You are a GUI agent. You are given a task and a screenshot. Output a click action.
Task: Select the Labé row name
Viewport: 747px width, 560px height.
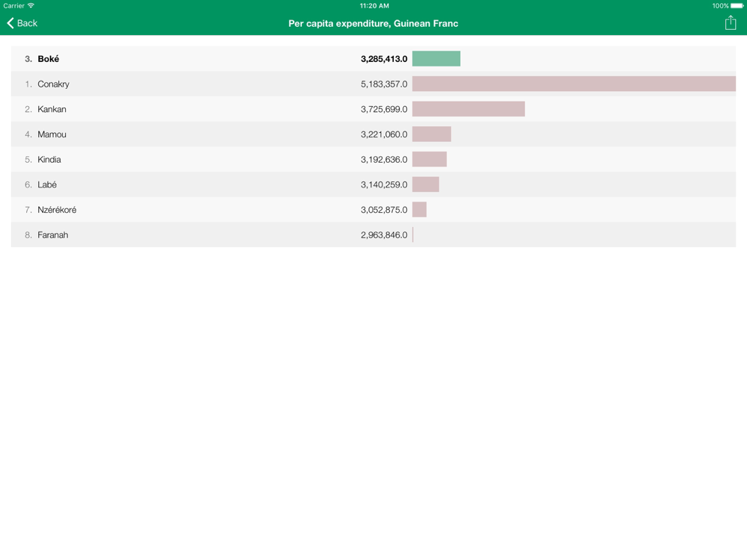(x=47, y=184)
